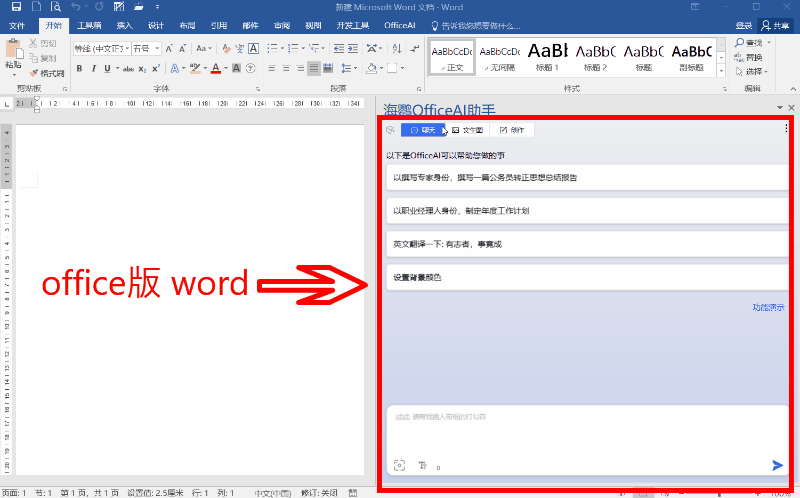The width and height of the screenshot is (800, 498).
Task: Click the small icon left of chat tab
Action: click(x=391, y=130)
